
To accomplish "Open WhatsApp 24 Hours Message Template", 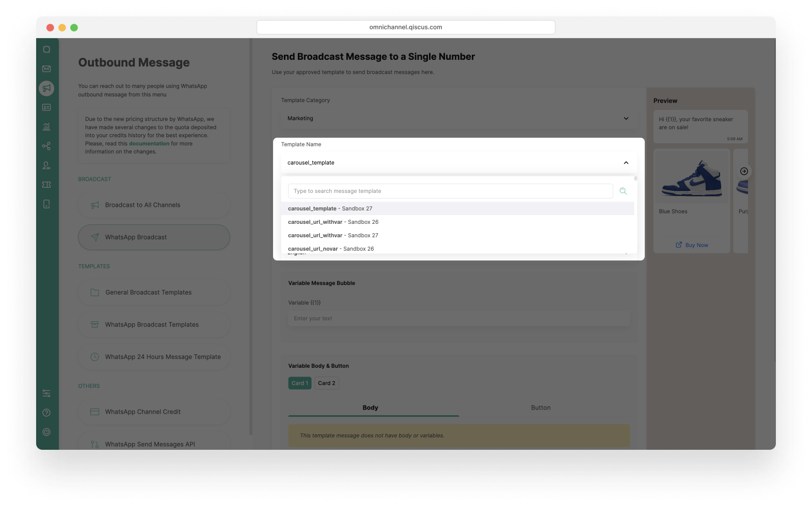I will tap(154, 357).
